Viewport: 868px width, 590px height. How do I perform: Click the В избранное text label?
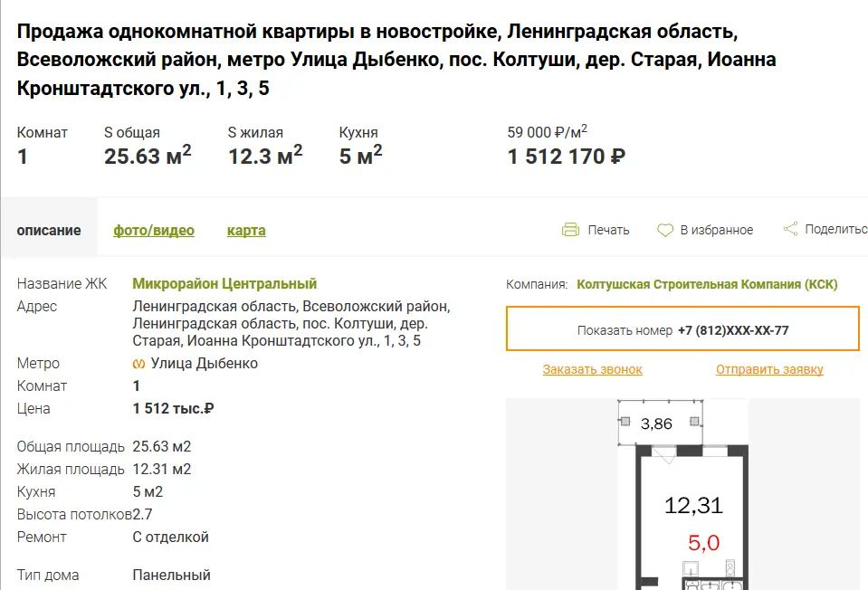coord(717,230)
